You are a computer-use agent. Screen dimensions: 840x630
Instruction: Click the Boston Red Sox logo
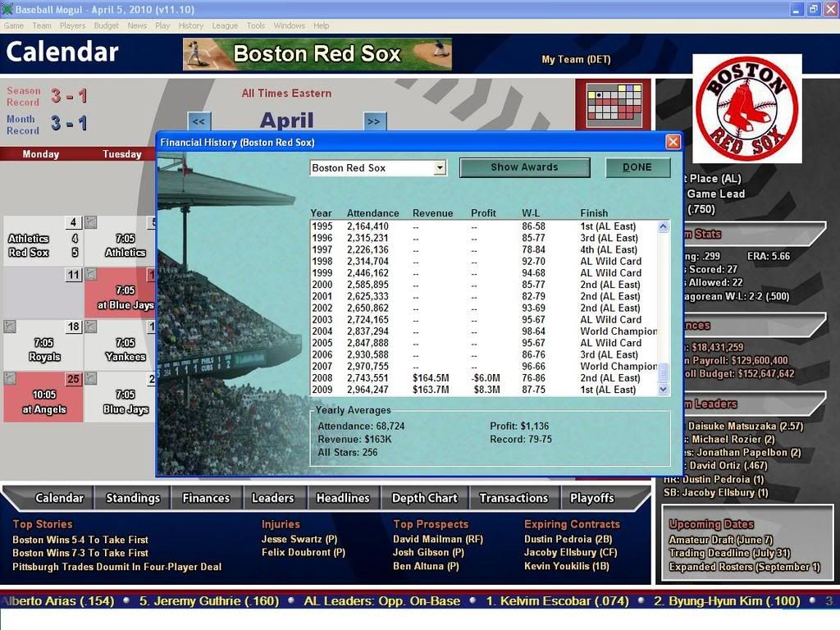click(x=746, y=108)
